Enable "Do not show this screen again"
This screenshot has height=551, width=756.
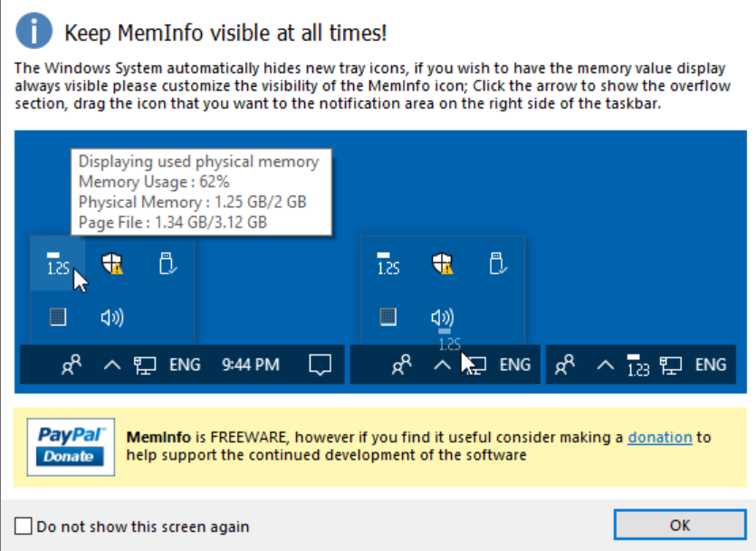[x=24, y=526]
